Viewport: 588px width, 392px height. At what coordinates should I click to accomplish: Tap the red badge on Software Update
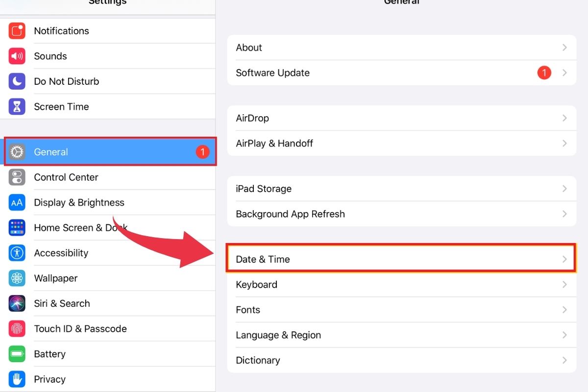click(544, 73)
